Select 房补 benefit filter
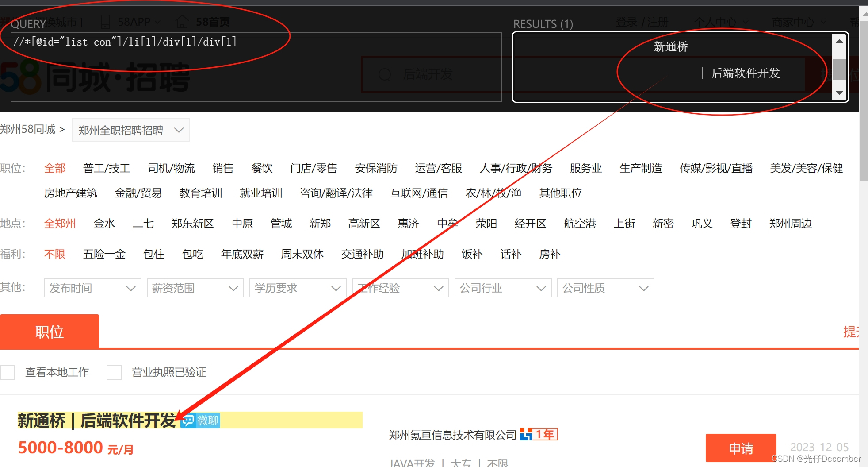This screenshot has height=467, width=868. pos(550,254)
